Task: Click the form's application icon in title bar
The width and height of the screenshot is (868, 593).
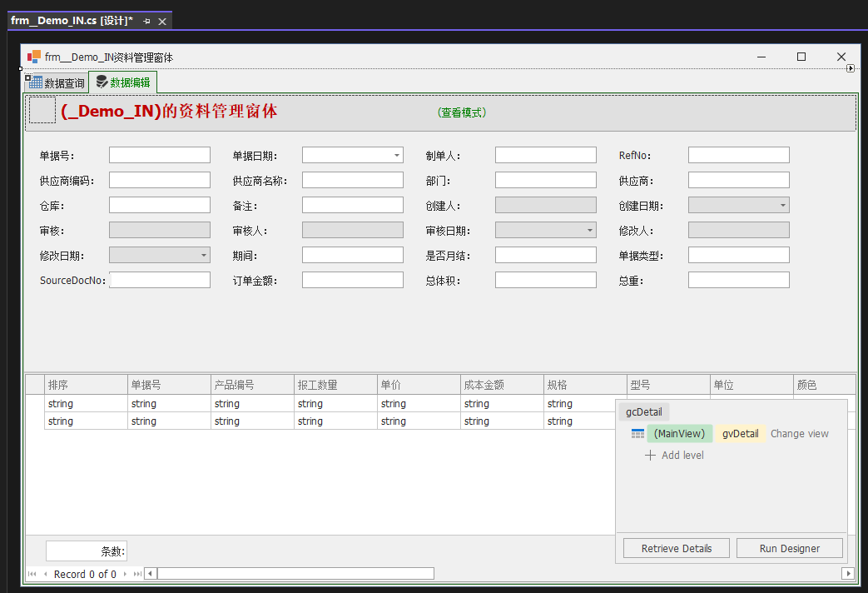Action: coord(34,57)
